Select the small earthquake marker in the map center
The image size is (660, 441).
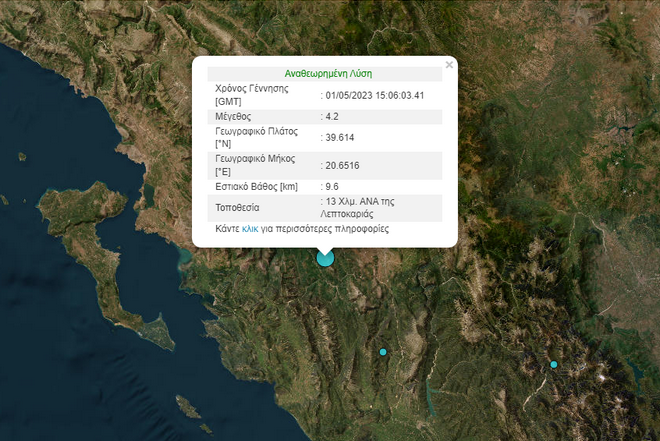[383, 352]
